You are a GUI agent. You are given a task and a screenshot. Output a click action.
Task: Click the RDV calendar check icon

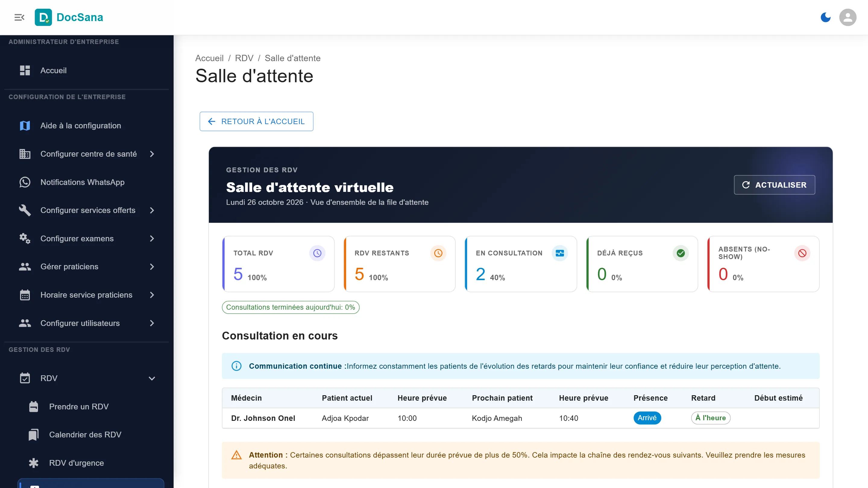[x=25, y=378]
